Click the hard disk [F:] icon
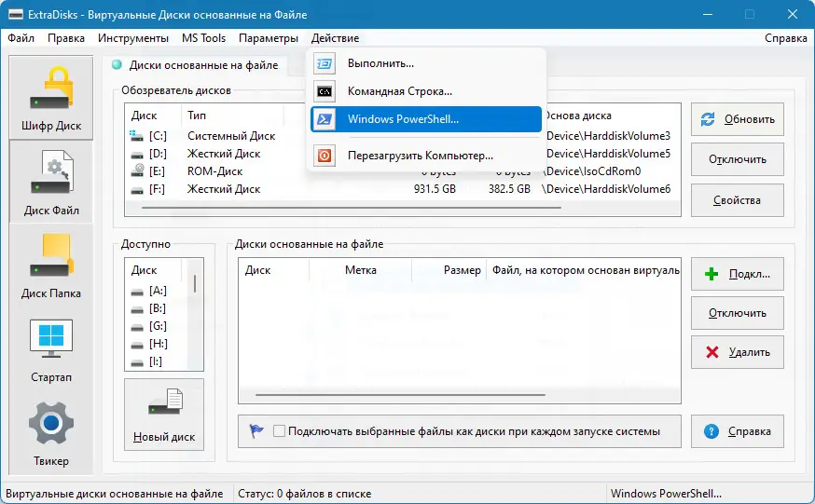This screenshot has width=815, height=504. click(137, 189)
